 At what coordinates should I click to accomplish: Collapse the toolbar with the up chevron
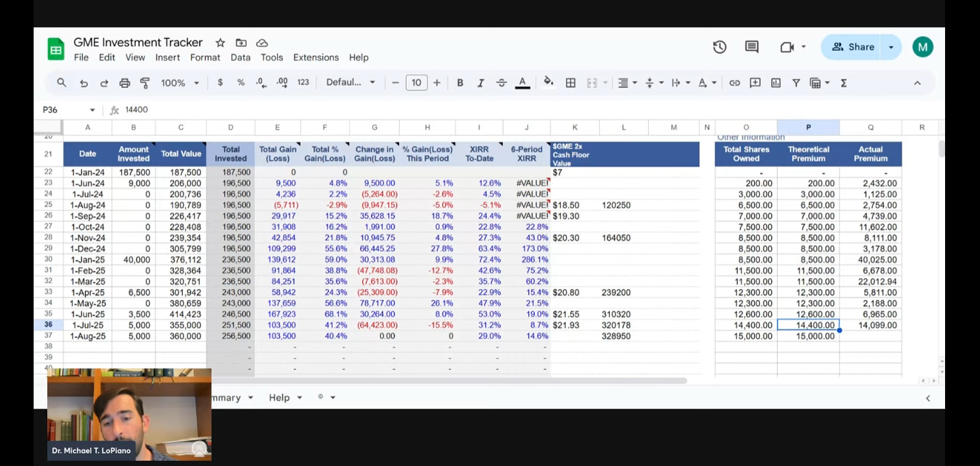pos(917,83)
